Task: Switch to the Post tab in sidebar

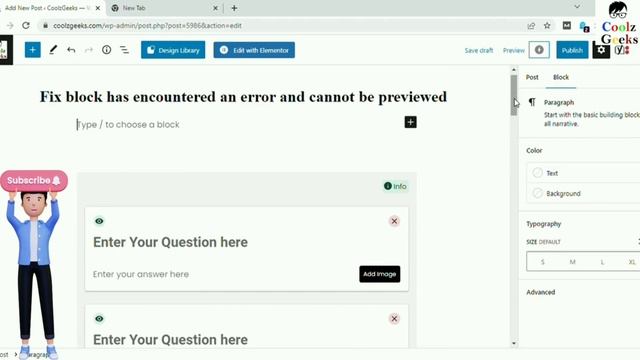Action: click(x=532, y=77)
